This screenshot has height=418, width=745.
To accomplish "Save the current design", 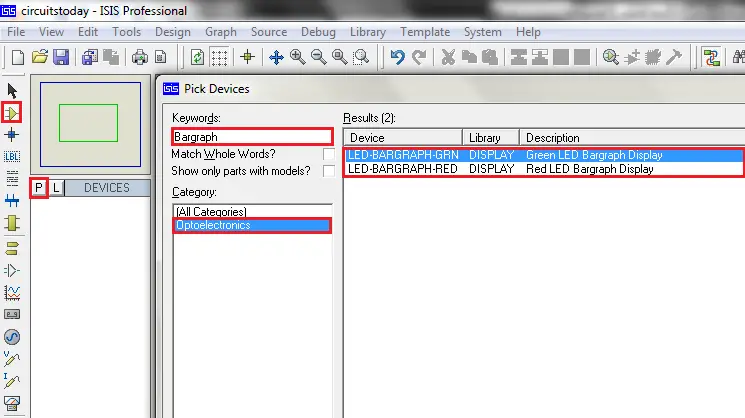I will pos(61,57).
